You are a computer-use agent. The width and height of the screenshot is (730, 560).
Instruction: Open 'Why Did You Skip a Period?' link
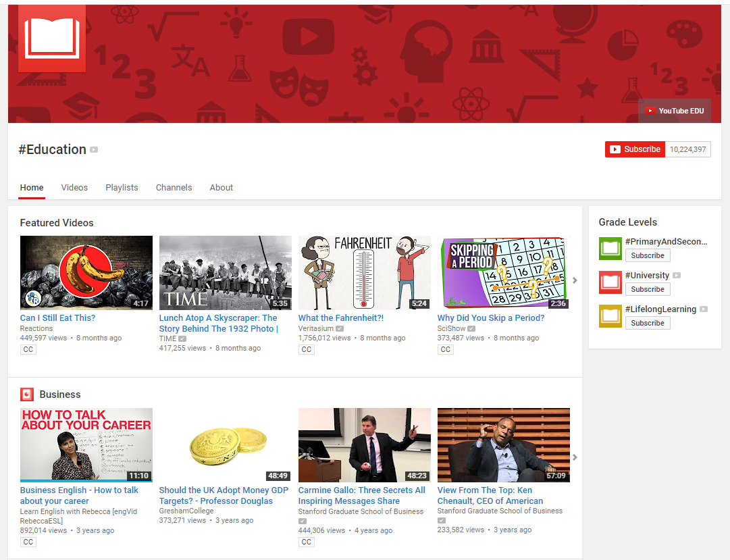click(491, 317)
